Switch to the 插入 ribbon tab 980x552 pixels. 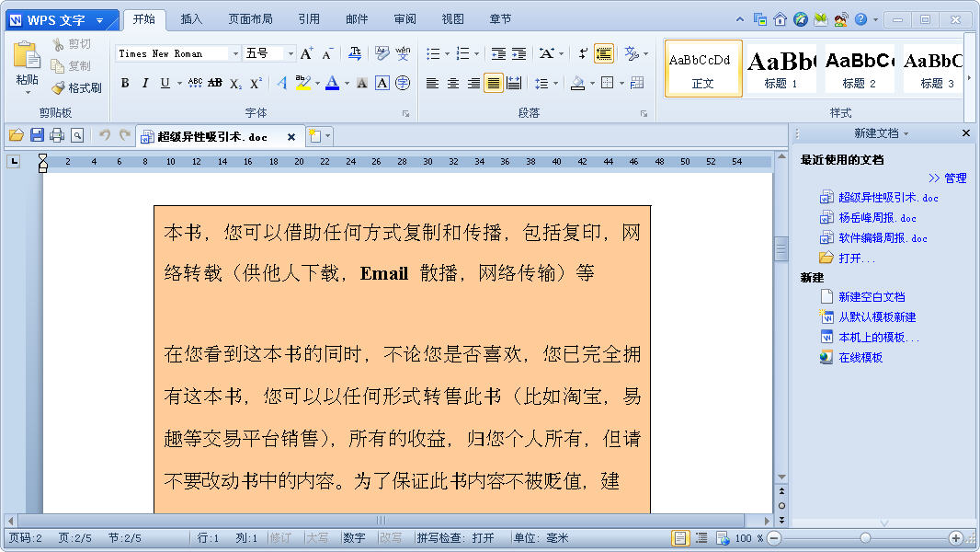click(191, 19)
